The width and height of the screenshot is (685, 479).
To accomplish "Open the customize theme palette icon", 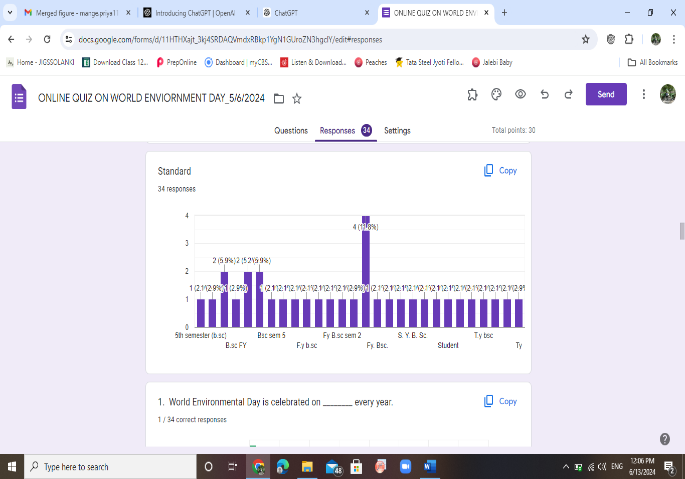I will tap(496, 94).
